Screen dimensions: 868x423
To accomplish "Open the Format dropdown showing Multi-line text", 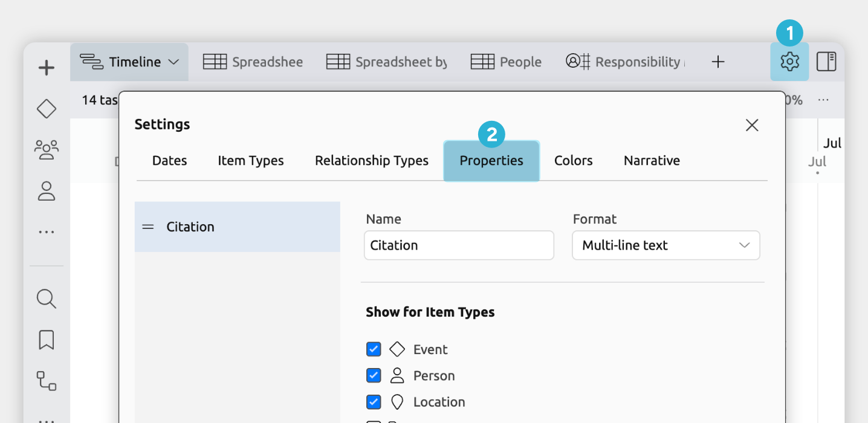I will pos(666,245).
